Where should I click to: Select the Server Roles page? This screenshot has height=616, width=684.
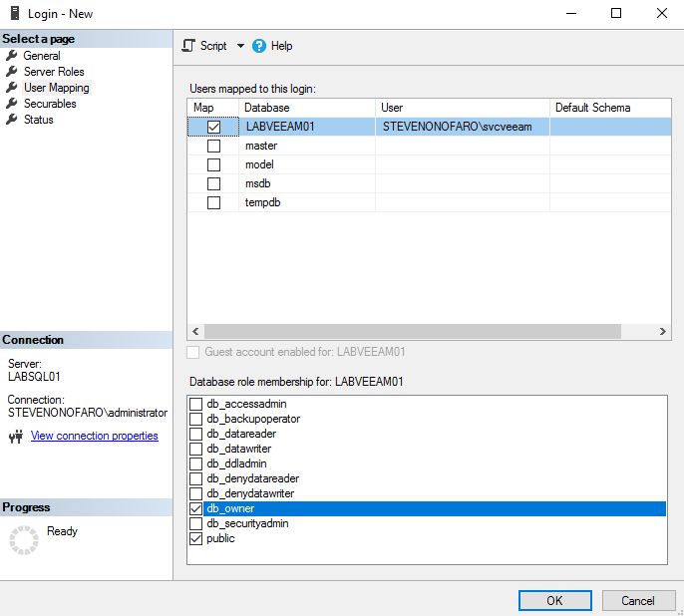(x=54, y=72)
